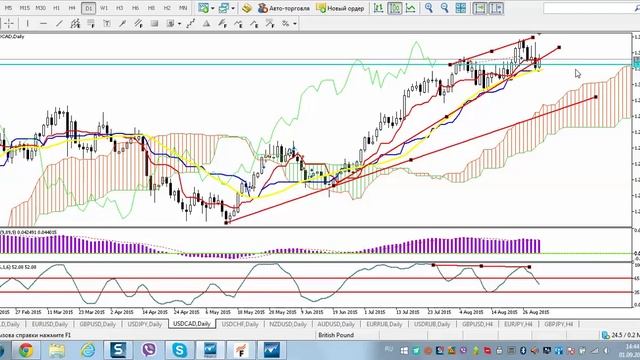Select the active USDCAD,Daily tab
The width and height of the screenshot is (640, 360).
(191, 324)
